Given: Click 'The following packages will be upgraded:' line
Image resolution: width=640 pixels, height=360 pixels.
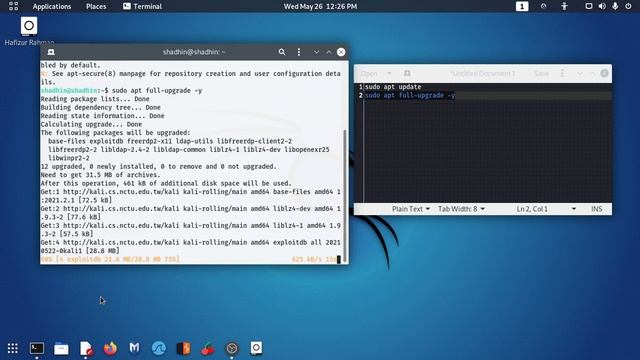Looking at the screenshot, I should coord(116,133).
